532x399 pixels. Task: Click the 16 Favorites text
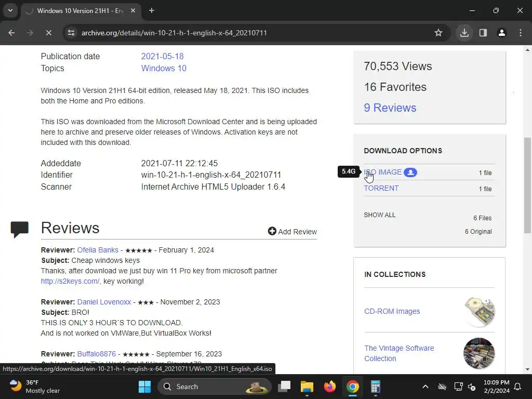(395, 87)
